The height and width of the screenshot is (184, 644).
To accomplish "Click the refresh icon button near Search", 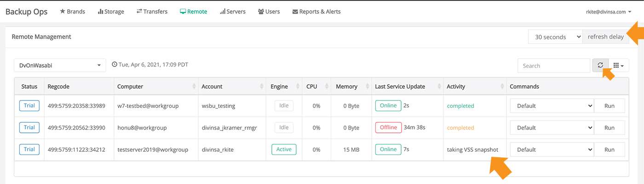I will tap(600, 65).
